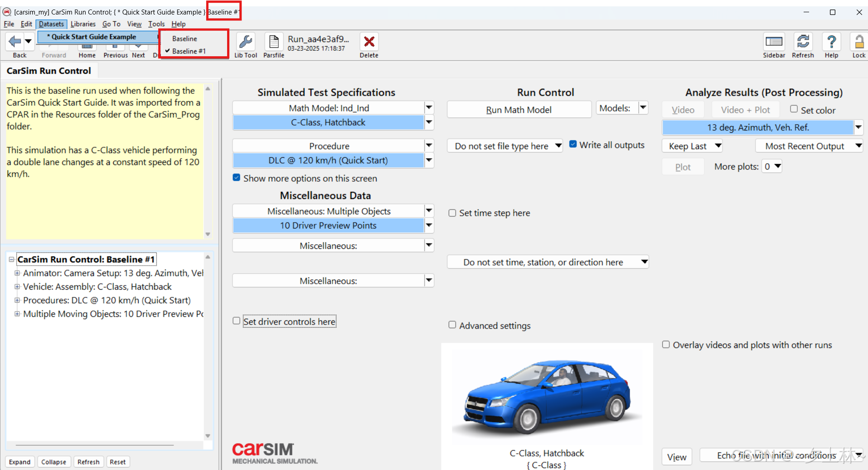Enable Set time step here
Image resolution: width=868 pixels, height=470 pixels.
(452, 213)
